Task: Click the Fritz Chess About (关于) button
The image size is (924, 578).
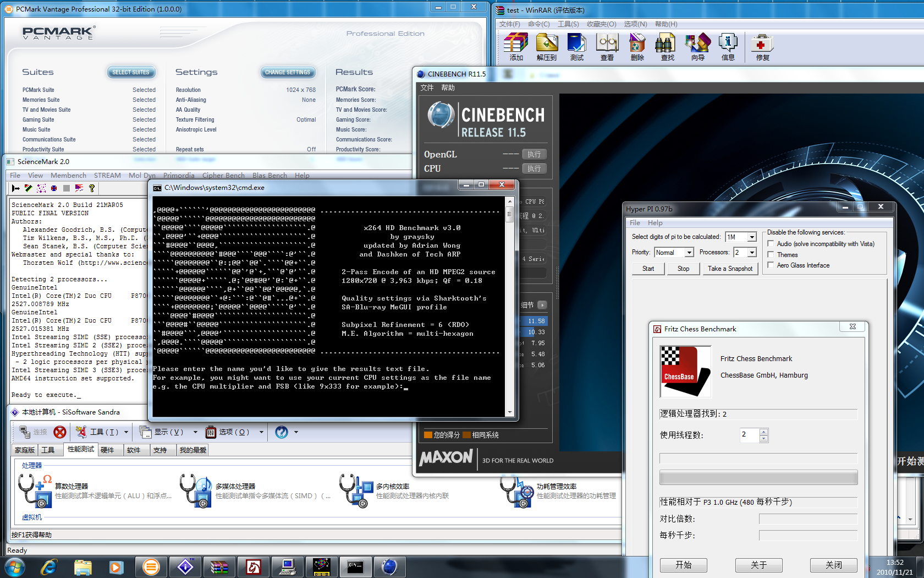Action: click(x=758, y=565)
